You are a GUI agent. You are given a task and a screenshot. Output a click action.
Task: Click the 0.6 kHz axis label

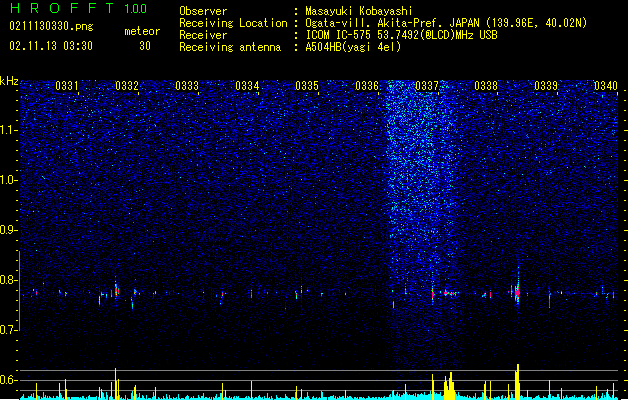pyautogui.click(x=9, y=380)
